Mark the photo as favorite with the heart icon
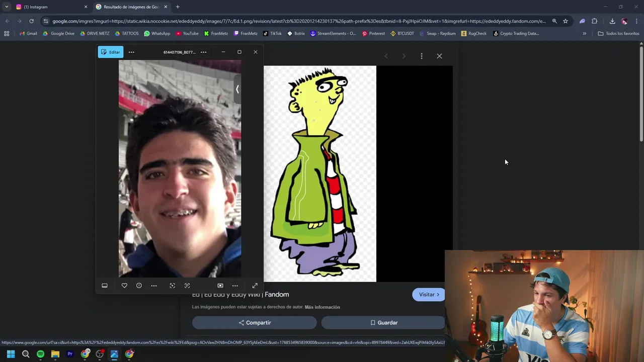This screenshot has width=644, height=362. click(124, 286)
